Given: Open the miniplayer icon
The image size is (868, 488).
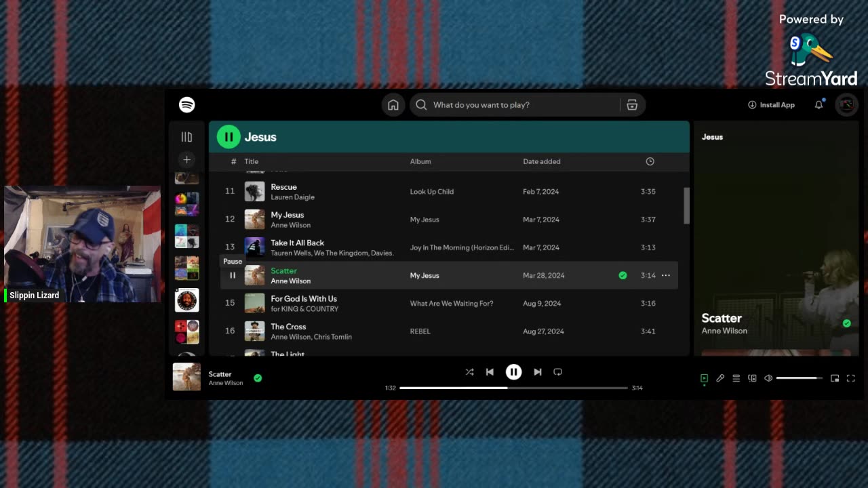Looking at the screenshot, I should (835, 378).
